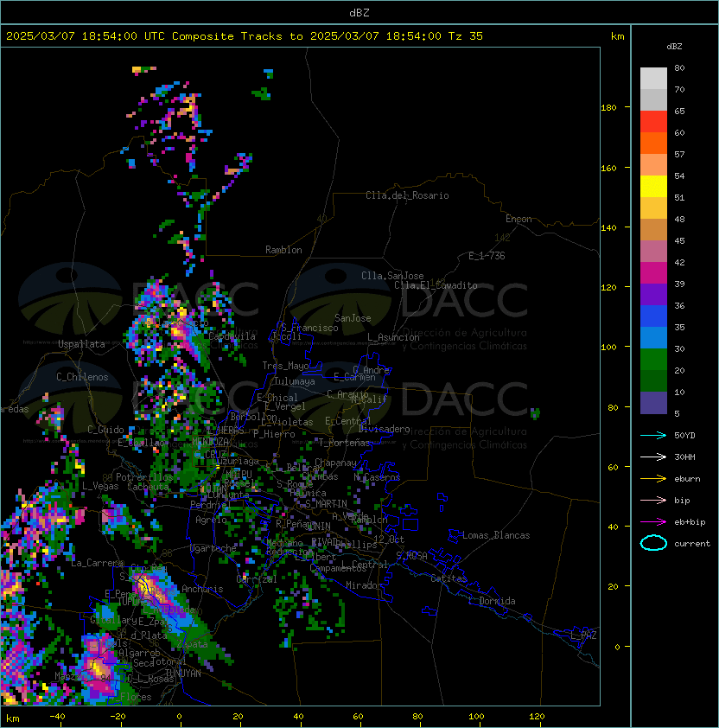The image size is (719, 728).
Task: Click the magenta eb+bip arrow symbol
Action: click(653, 522)
